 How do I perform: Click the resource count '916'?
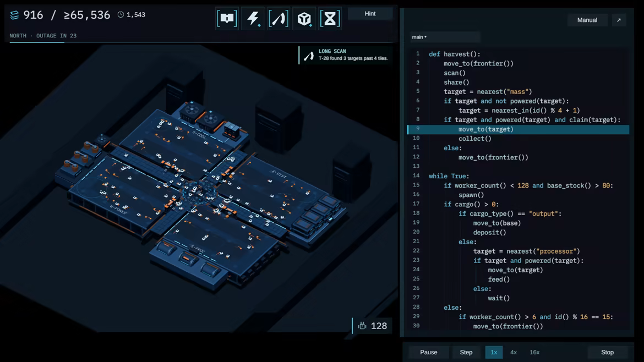point(33,15)
